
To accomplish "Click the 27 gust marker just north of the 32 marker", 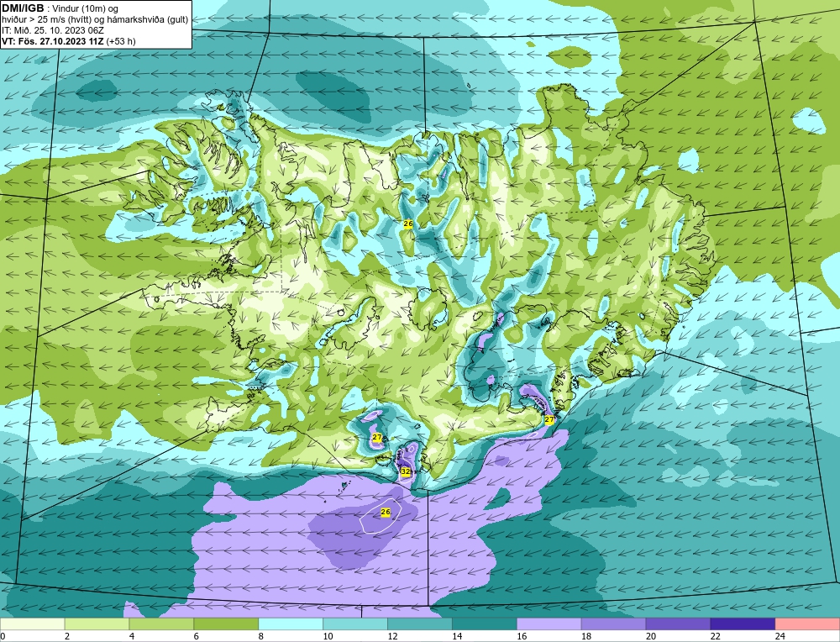I will (377, 438).
